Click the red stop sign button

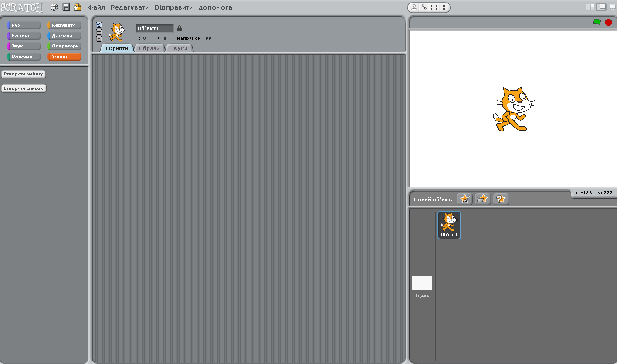point(609,22)
